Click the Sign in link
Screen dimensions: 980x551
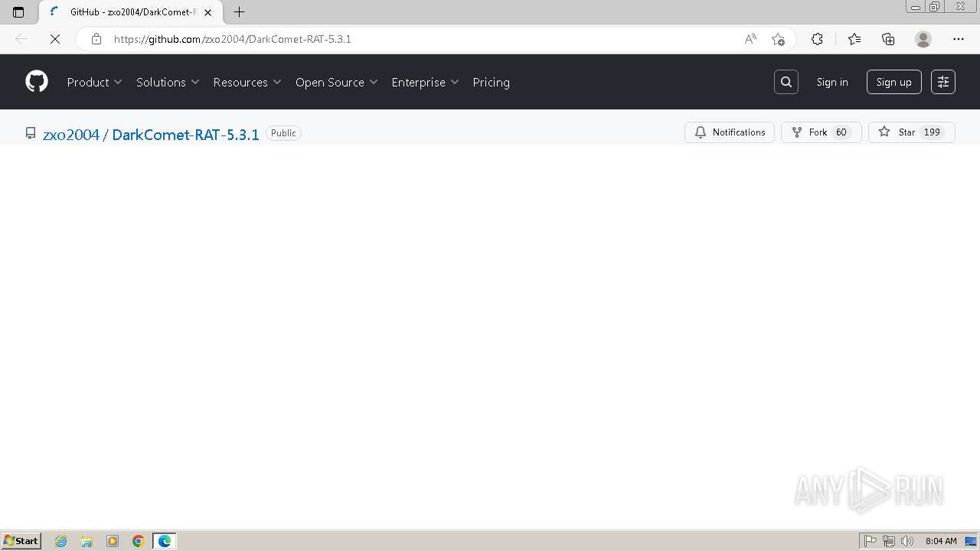(x=832, y=82)
